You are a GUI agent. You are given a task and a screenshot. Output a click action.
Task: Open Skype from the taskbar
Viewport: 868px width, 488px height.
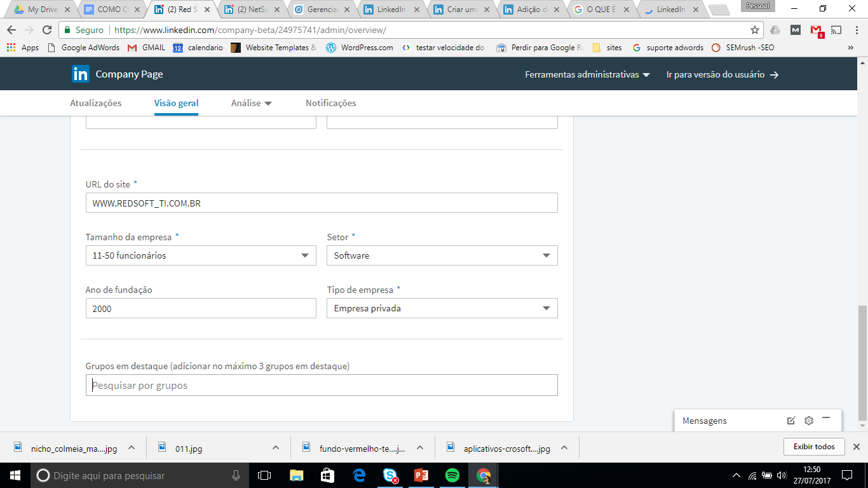point(390,475)
